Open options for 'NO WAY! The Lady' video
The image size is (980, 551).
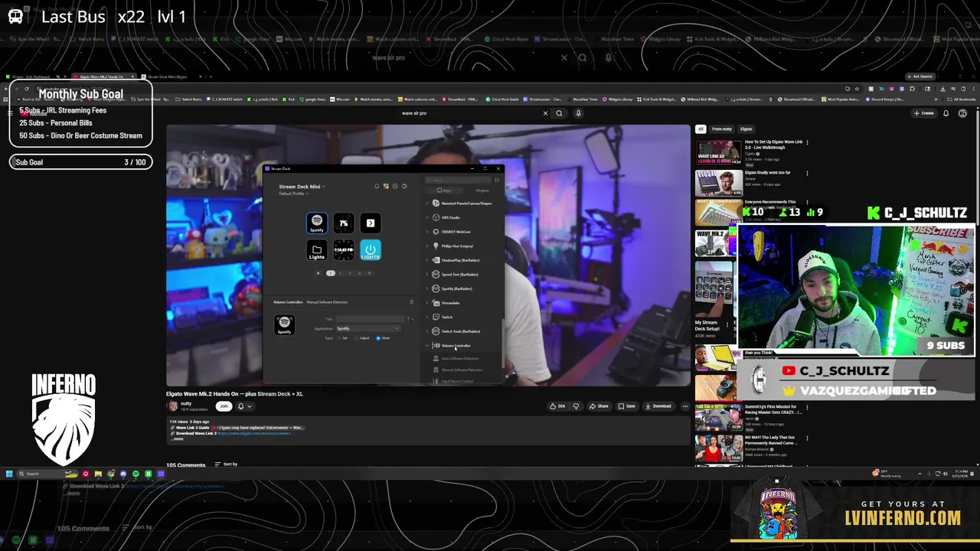(x=807, y=439)
